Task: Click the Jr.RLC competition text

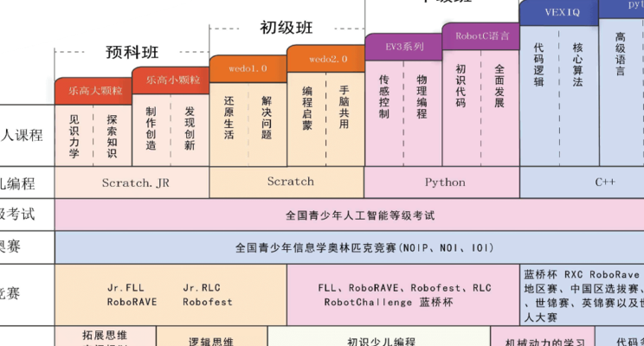Action: tap(202, 288)
